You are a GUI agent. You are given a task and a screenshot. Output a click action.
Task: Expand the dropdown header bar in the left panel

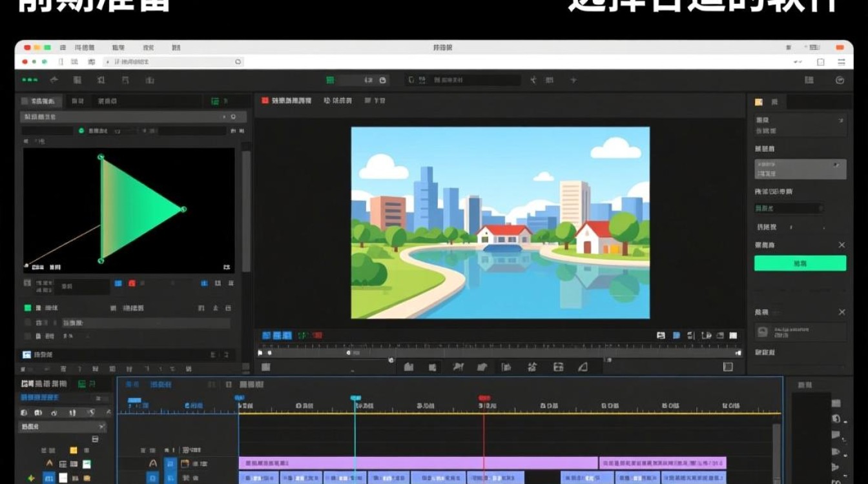[130, 117]
